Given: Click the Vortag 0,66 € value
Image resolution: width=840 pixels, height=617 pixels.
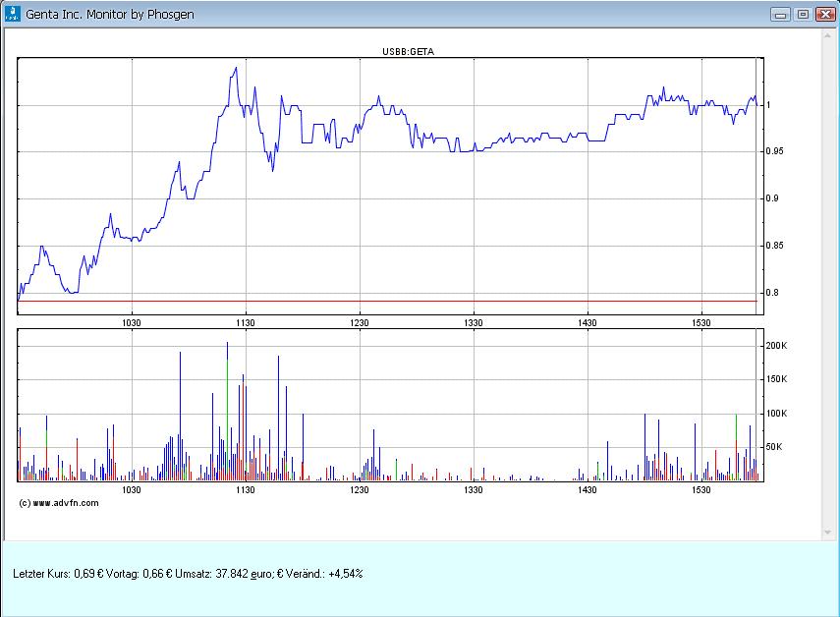Looking at the screenshot, I should tap(157, 574).
